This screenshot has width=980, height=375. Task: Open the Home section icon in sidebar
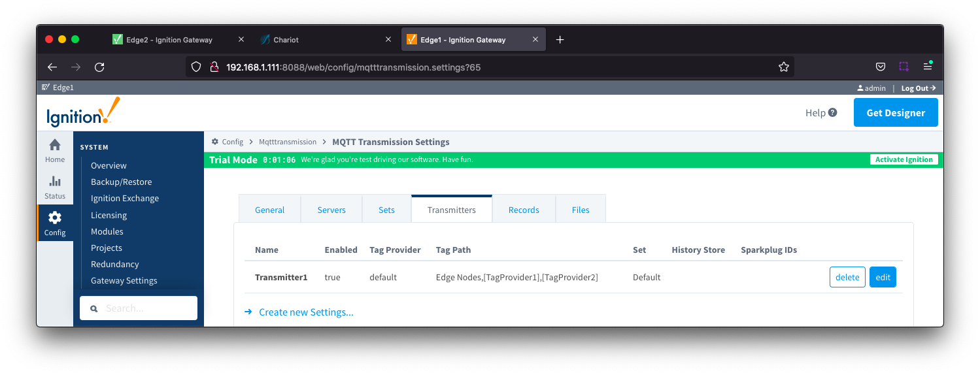55,145
